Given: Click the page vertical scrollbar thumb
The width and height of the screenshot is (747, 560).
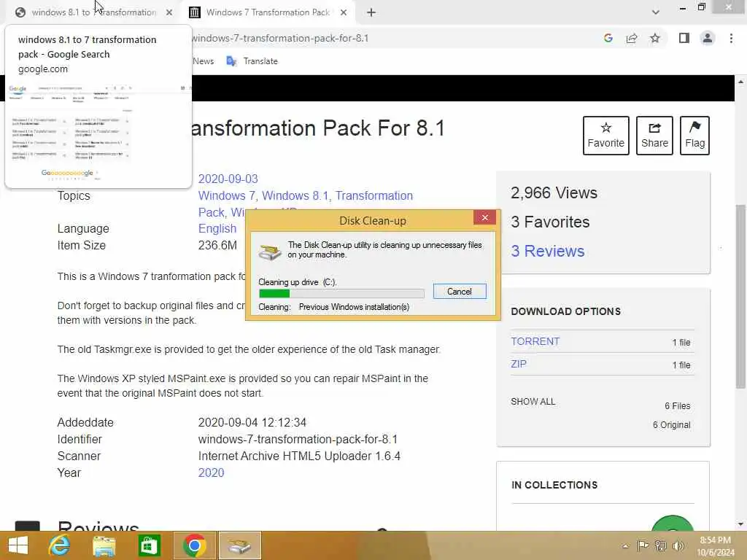Looking at the screenshot, I should click(740, 296).
